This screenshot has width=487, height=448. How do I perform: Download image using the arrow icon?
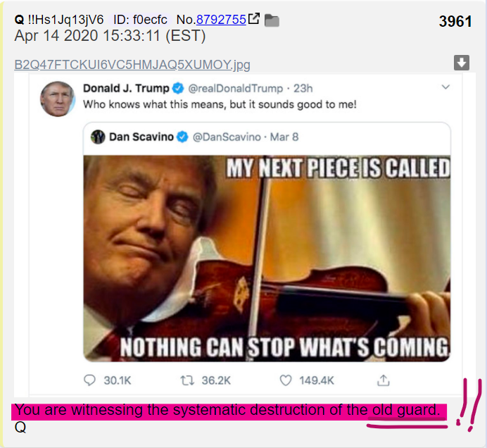tap(462, 63)
